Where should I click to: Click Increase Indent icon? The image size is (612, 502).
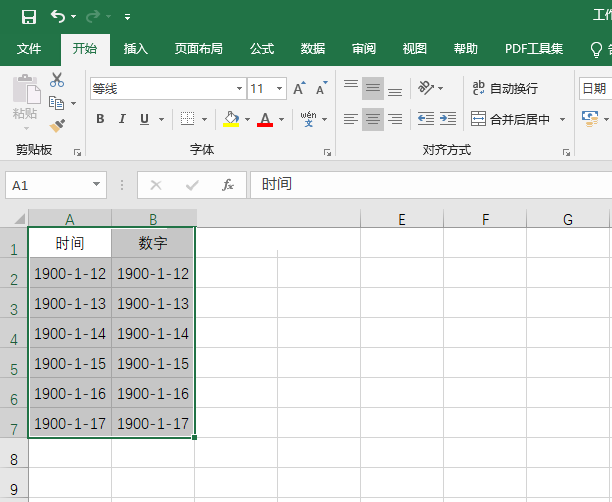448,119
